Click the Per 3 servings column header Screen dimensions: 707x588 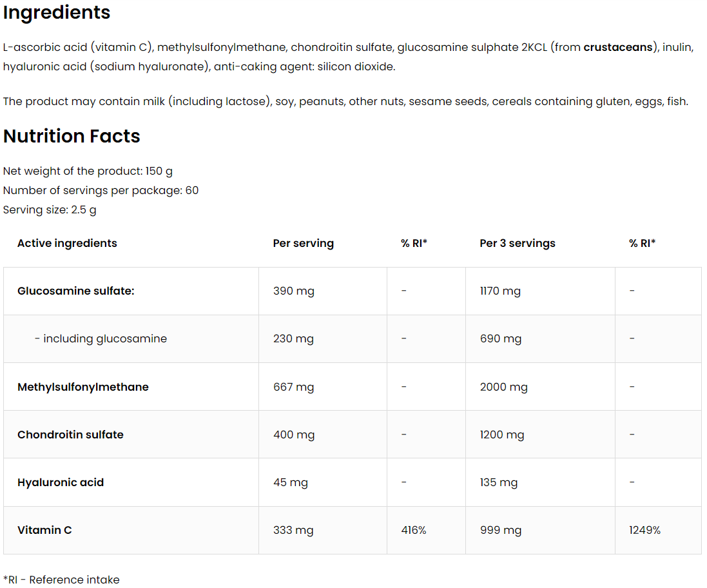pos(518,243)
